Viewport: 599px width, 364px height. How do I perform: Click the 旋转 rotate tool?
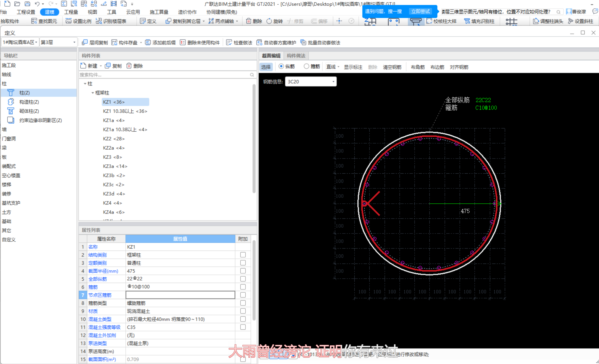point(274,21)
